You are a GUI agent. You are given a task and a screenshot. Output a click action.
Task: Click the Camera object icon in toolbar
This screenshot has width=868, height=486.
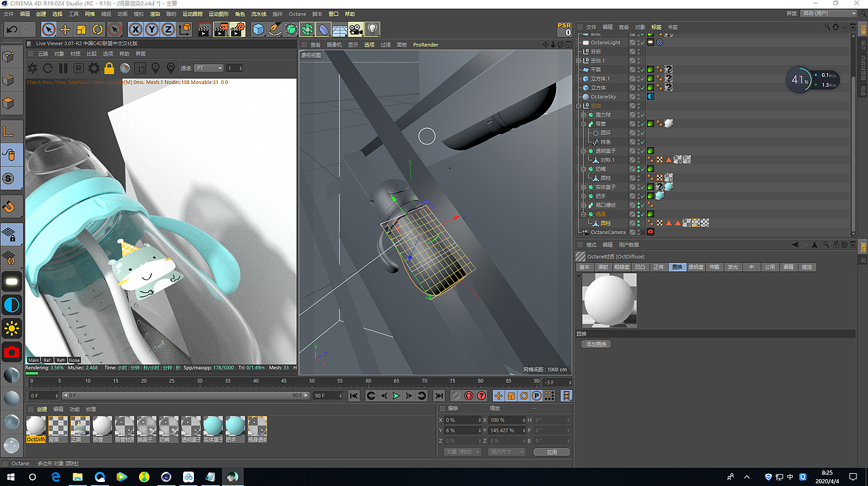click(x=356, y=29)
